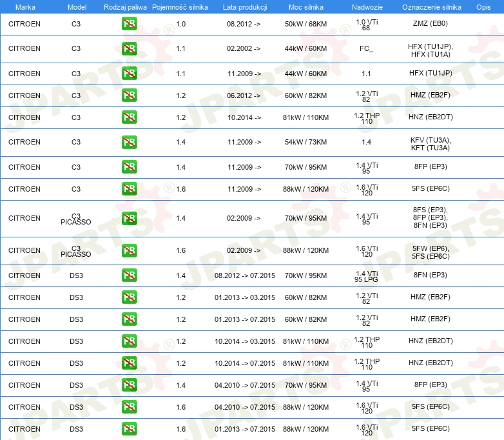Click the Opis column header

[483, 6]
